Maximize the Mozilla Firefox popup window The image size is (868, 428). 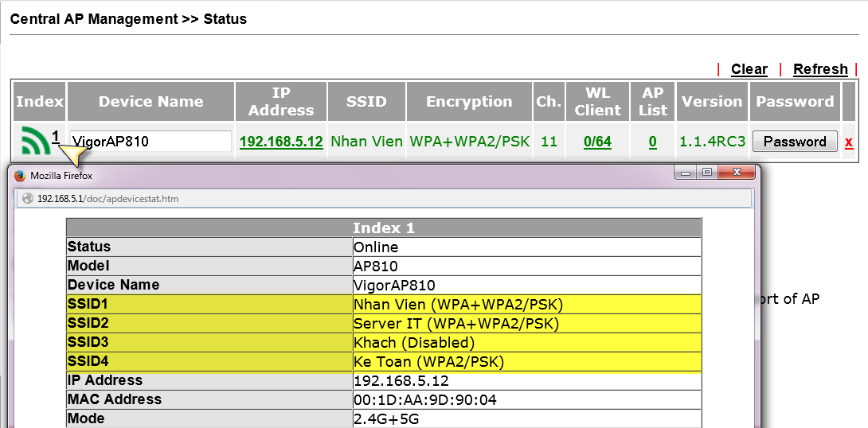707,173
